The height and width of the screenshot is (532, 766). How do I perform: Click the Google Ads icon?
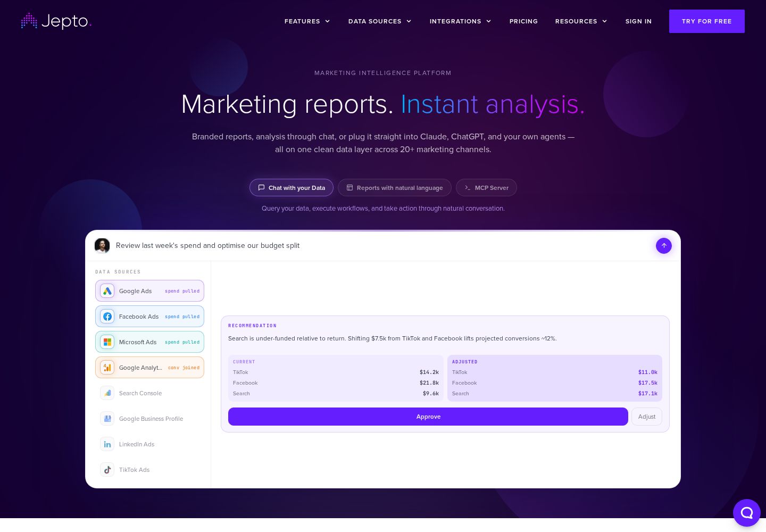pyautogui.click(x=107, y=291)
